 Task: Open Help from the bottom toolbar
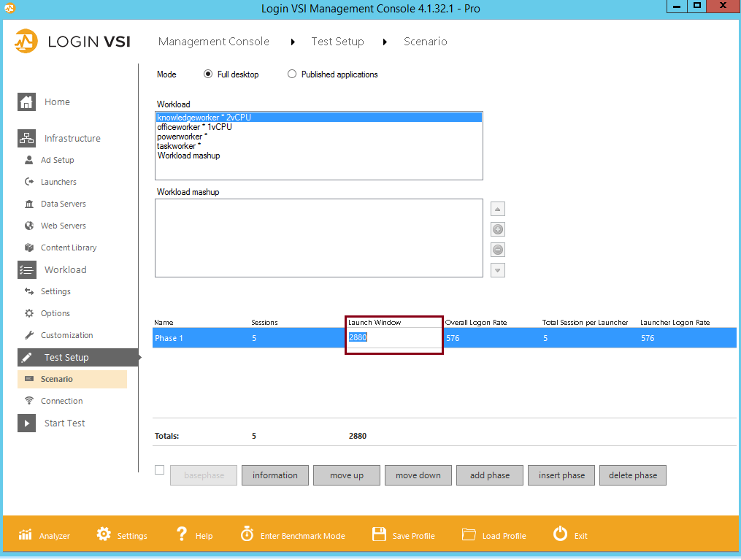pos(194,534)
